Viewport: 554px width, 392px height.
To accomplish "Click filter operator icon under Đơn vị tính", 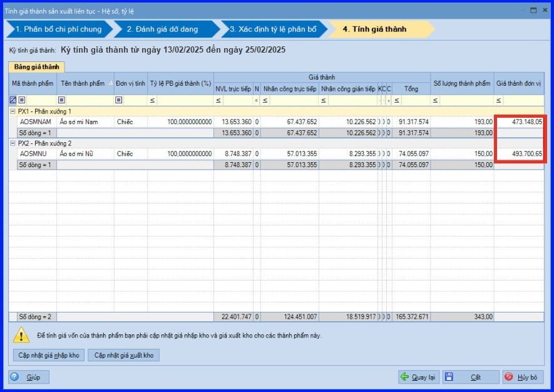I will point(118,100).
